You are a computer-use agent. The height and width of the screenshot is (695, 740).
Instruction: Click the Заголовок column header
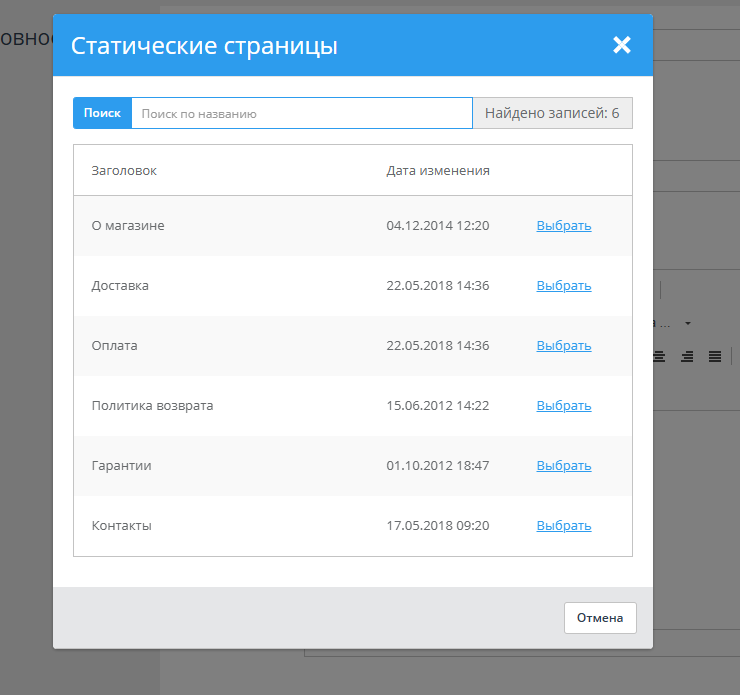124,171
